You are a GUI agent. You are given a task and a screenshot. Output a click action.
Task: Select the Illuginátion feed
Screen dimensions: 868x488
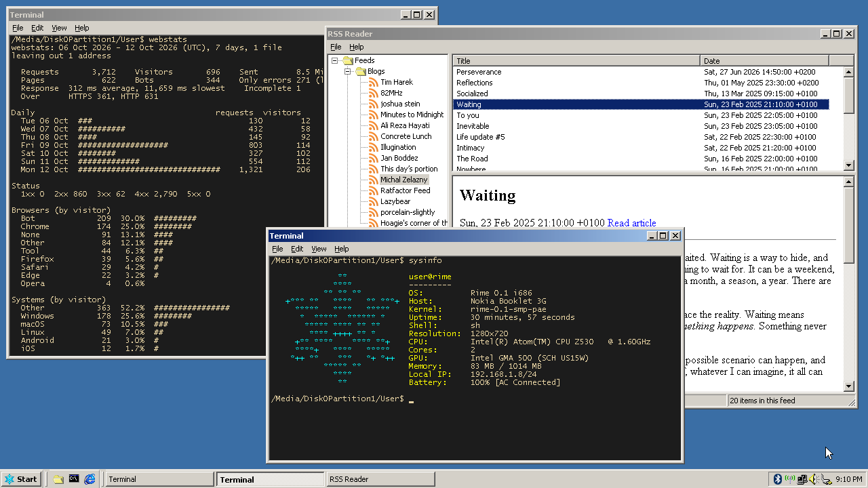[398, 147]
